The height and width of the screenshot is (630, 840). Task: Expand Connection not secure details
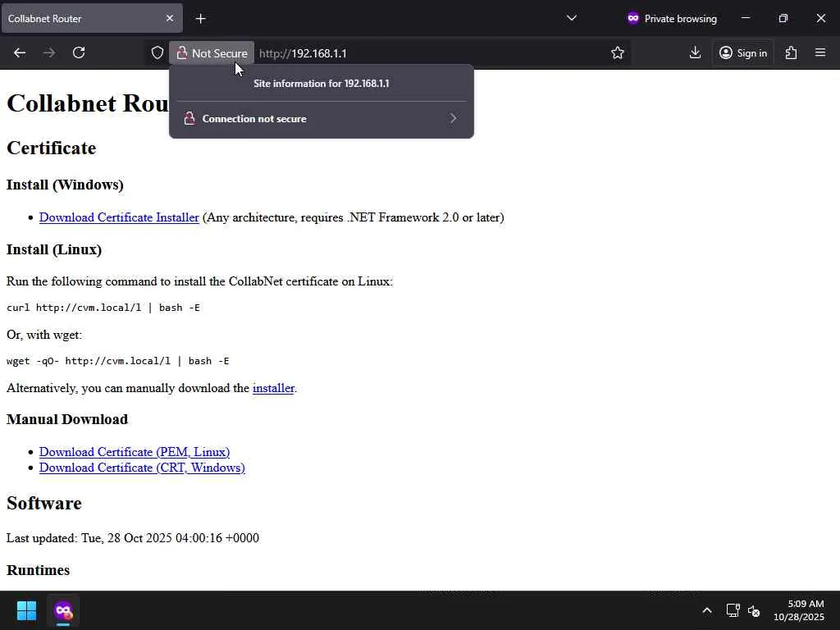tap(322, 118)
